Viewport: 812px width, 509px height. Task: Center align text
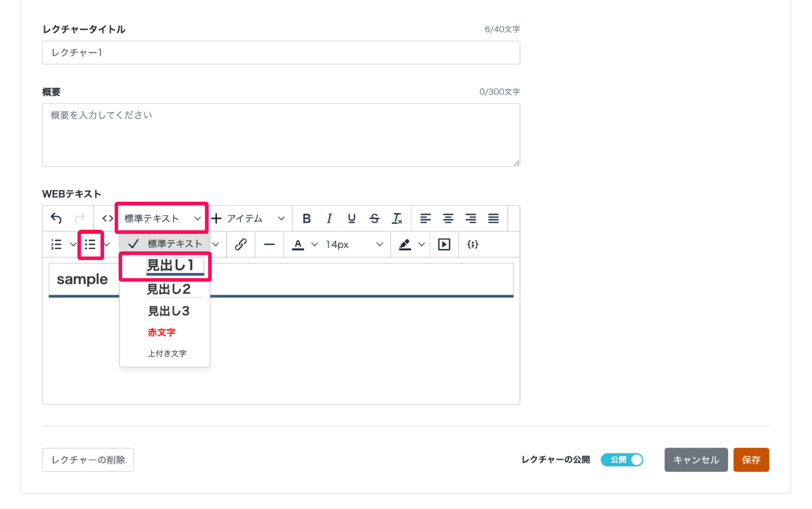tap(448, 218)
